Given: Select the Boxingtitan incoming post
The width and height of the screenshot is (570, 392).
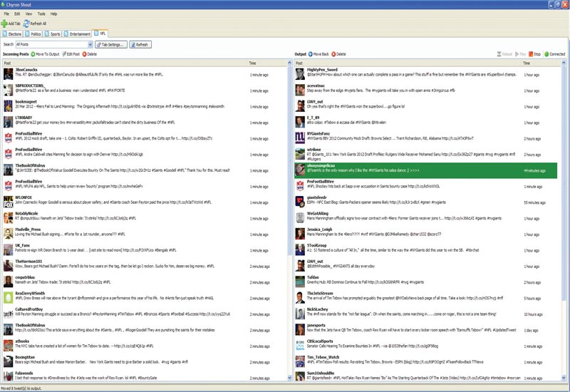Looking at the screenshot, I should pos(145,362).
